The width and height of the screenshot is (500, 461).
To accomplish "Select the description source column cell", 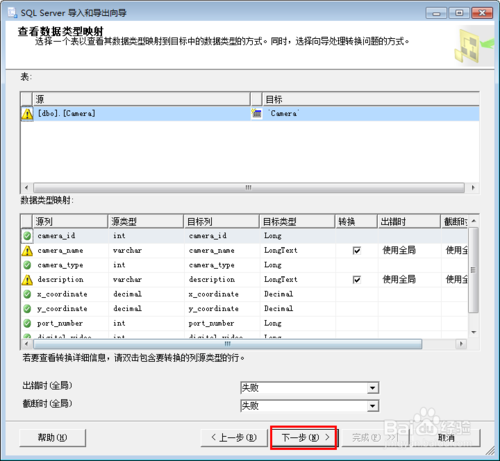I will pos(71,280).
